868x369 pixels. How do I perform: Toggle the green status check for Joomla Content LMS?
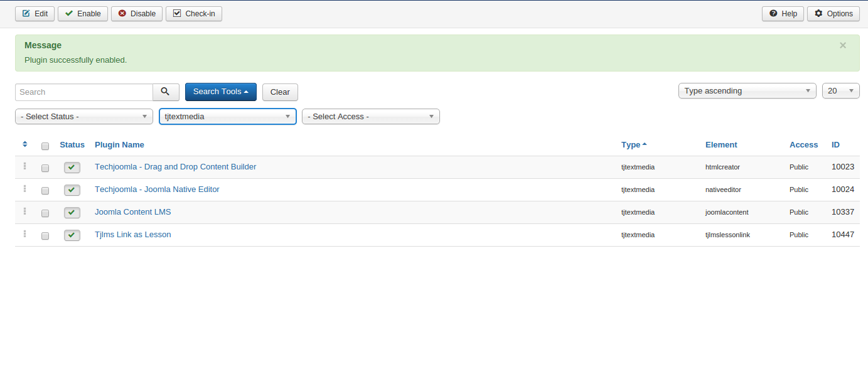point(72,213)
